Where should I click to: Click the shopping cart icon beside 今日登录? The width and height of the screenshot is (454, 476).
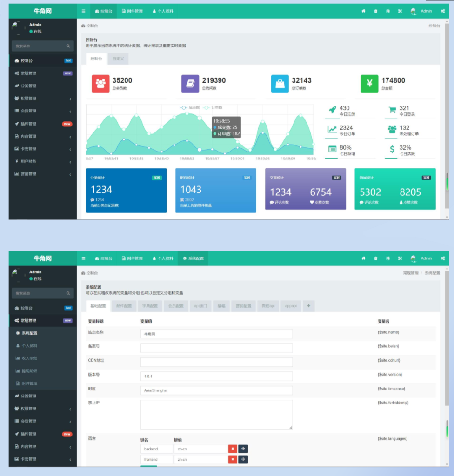pos(392,110)
